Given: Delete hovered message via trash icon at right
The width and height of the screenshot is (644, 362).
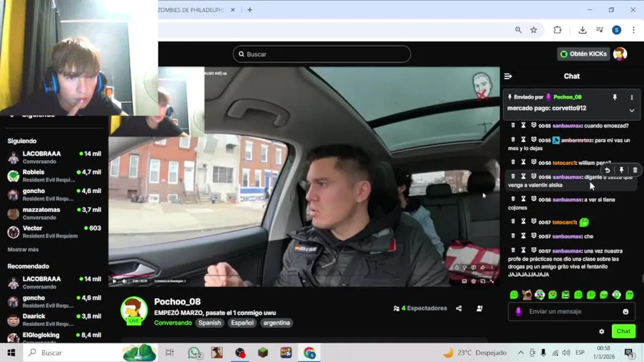Looking at the screenshot, I should pyautogui.click(x=635, y=170).
